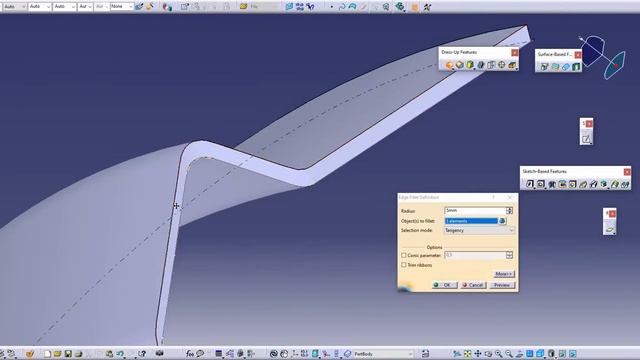Click the element list icon beside Object(s) to fillet
Image resolution: width=640 pixels, height=360 pixels.
click(x=502, y=221)
